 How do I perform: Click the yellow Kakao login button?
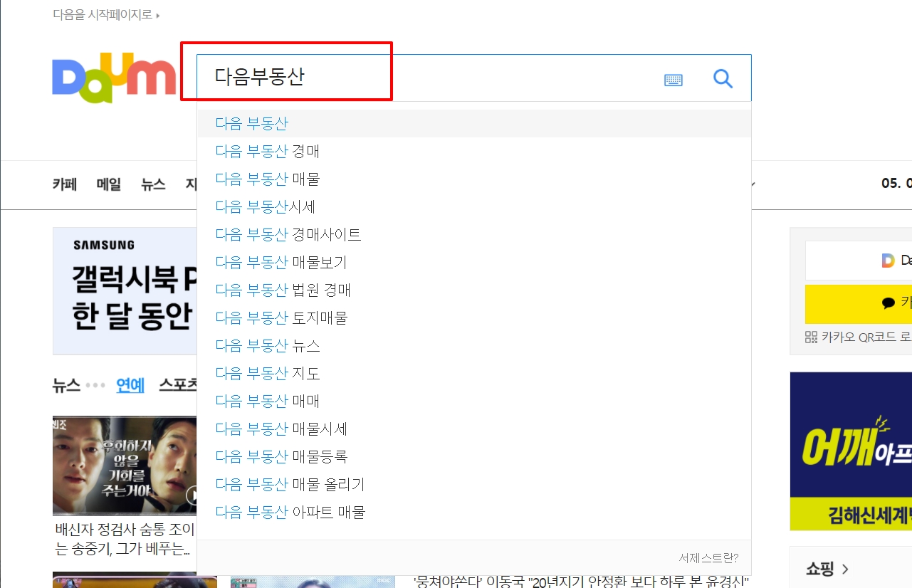(x=858, y=304)
